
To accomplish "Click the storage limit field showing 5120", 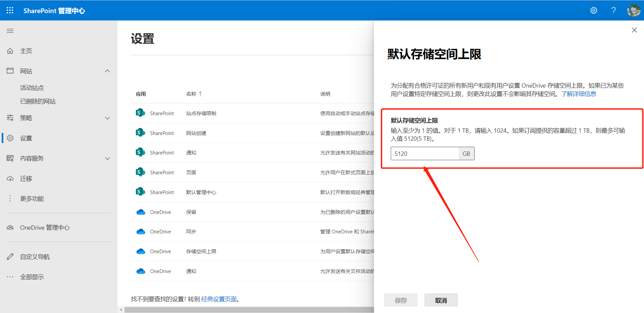I will [425, 153].
